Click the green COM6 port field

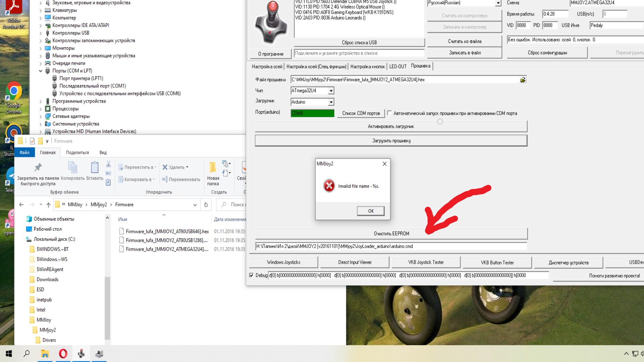312,114
